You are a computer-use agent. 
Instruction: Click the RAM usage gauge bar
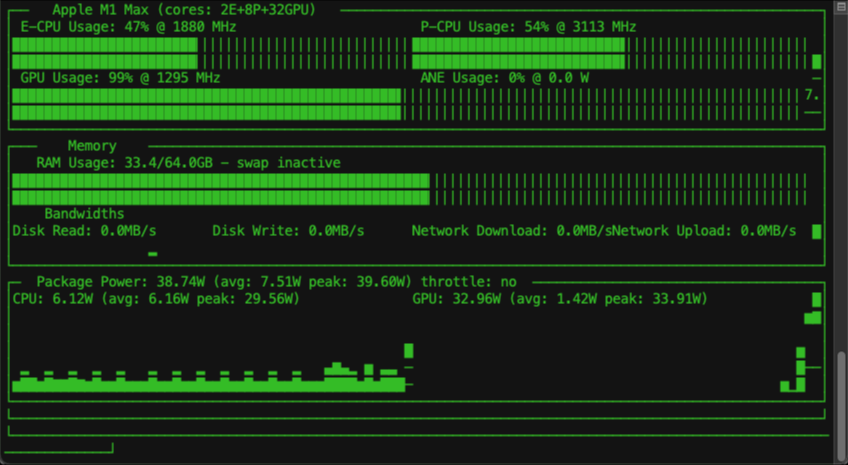409,189
